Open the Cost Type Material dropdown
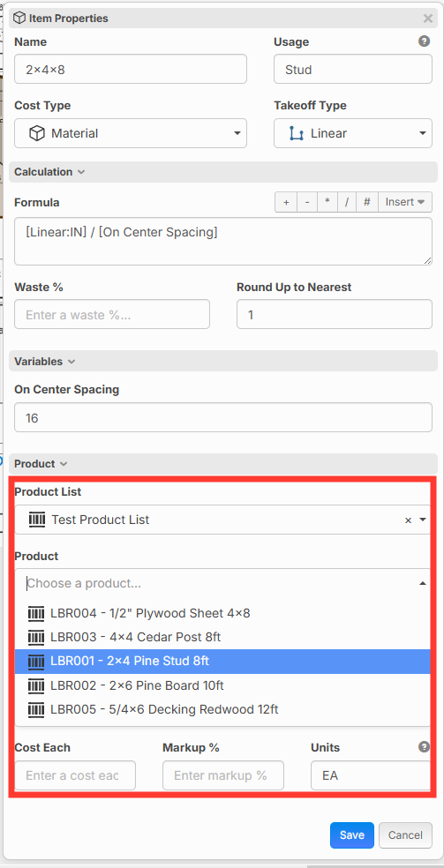This screenshot has width=444, height=868. click(x=131, y=133)
